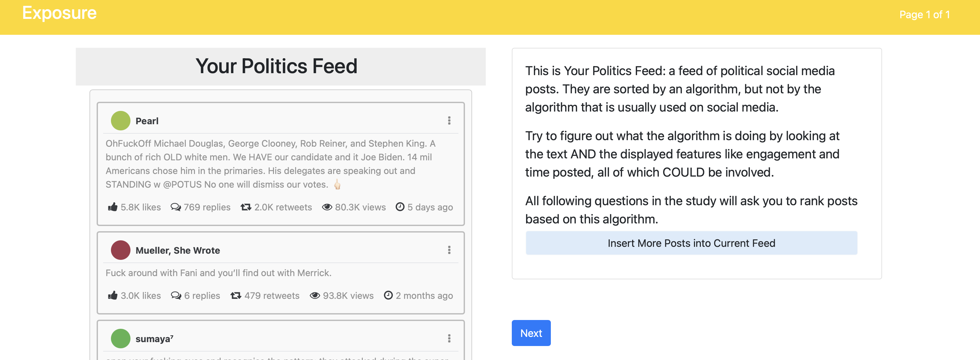Click the replies icon on Mueller, She Wrote post
This screenshot has height=360, width=980.
(176, 295)
